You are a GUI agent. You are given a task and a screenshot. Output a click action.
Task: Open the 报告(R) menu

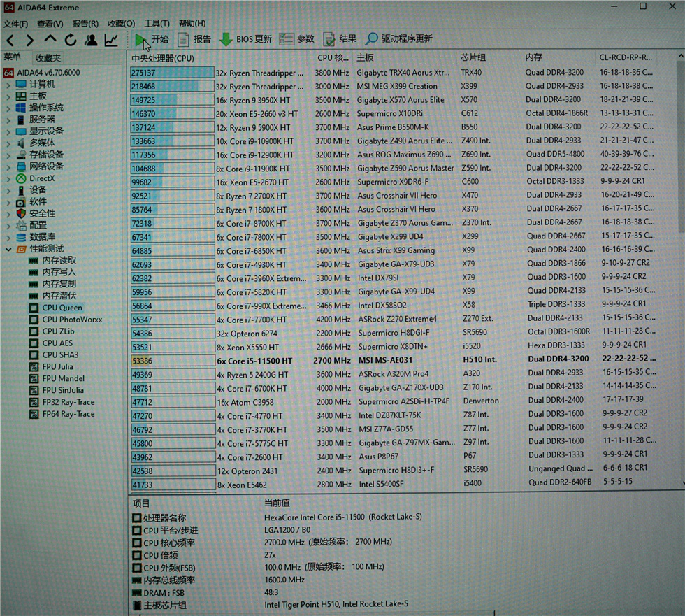(x=85, y=24)
